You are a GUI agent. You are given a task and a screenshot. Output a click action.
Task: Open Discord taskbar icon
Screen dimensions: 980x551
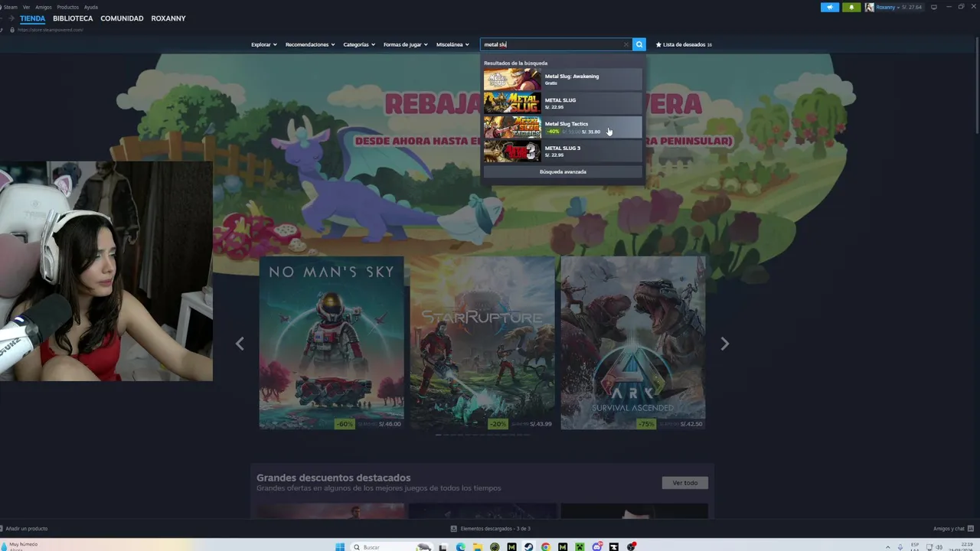click(596, 547)
